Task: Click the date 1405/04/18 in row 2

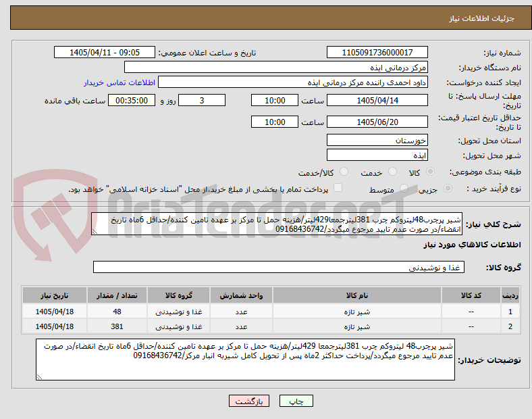Action: 55,326
